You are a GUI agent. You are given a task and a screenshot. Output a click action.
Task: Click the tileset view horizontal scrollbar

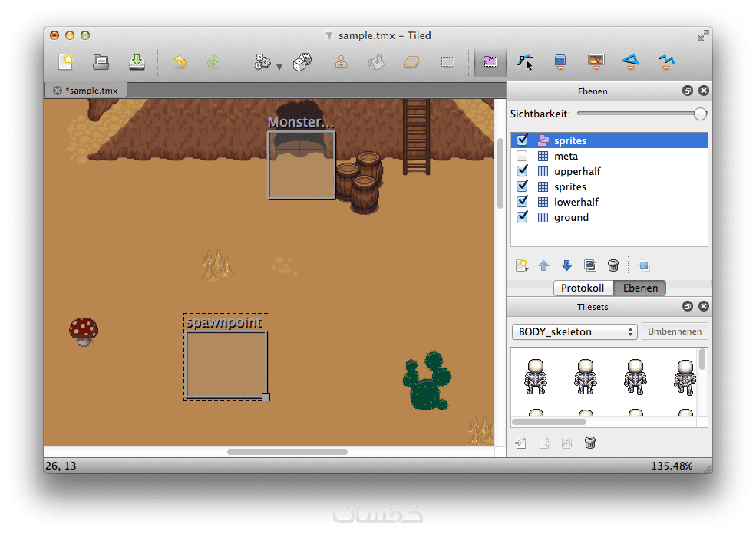click(549, 422)
